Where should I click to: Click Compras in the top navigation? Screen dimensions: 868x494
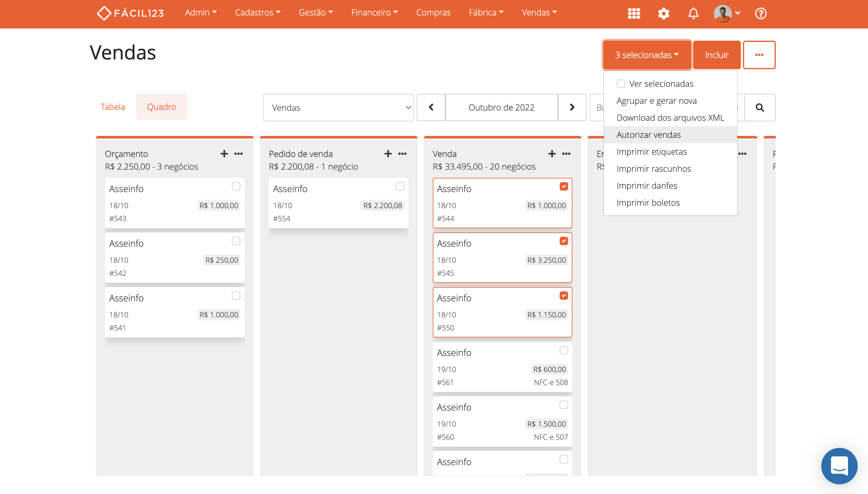click(x=433, y=12)
